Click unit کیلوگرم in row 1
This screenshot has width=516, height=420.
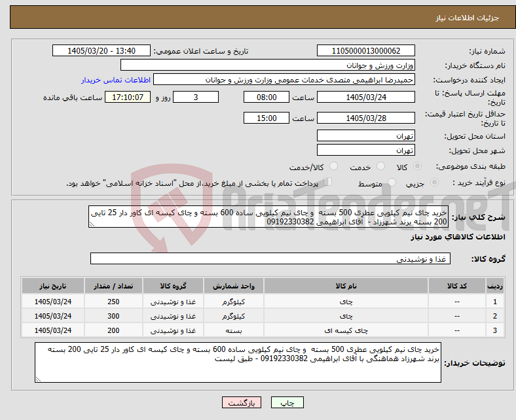[234, 302]
